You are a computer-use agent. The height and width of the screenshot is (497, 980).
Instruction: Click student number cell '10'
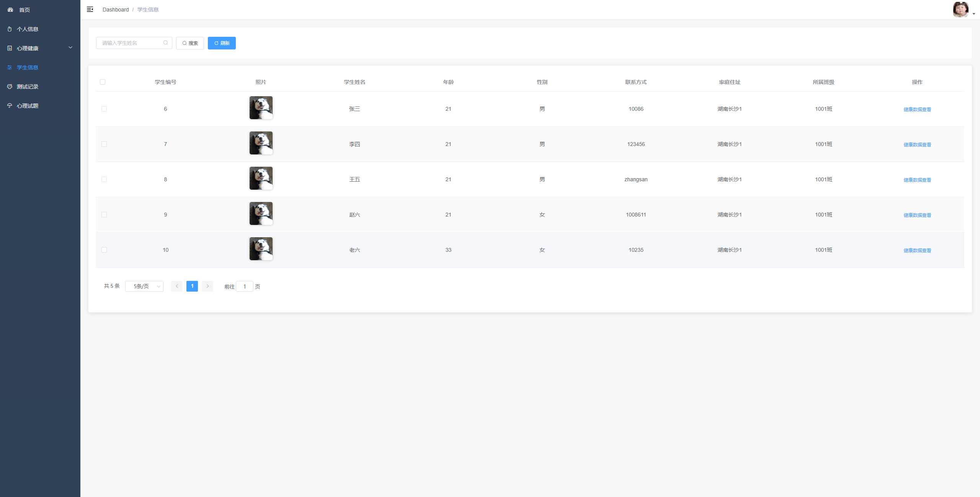(165, 250)
